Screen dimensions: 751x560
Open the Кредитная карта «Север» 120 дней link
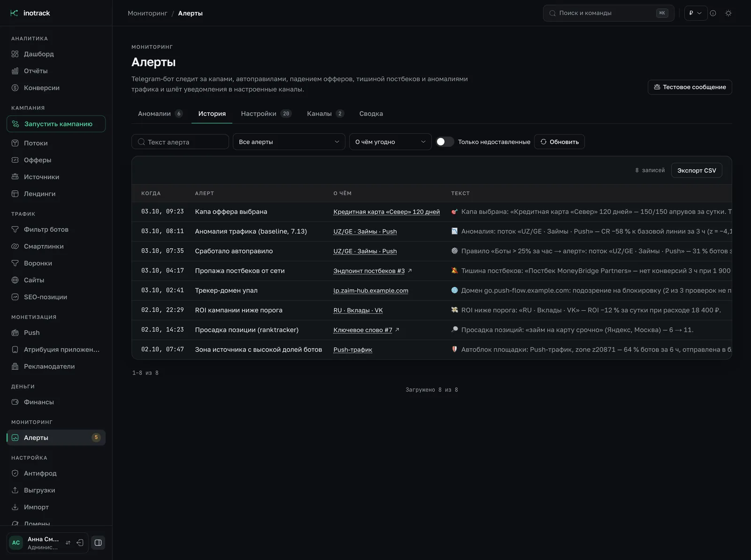tap(387, 212)
